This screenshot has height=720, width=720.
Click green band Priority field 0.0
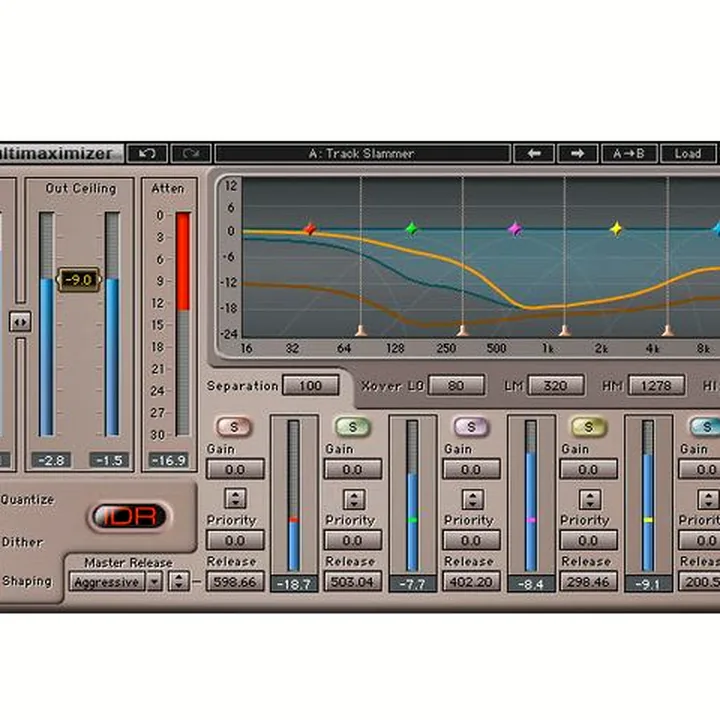point(353,540)
